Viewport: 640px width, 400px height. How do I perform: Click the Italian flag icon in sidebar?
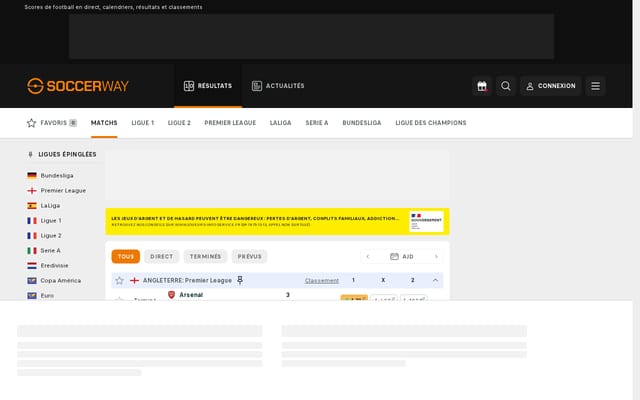32,251
